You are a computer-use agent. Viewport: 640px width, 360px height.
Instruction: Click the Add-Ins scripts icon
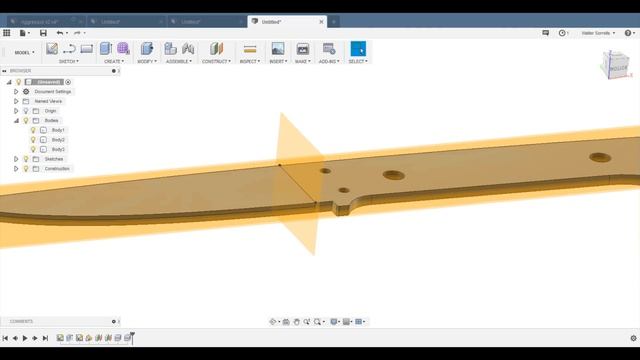[x=329, y=49]
